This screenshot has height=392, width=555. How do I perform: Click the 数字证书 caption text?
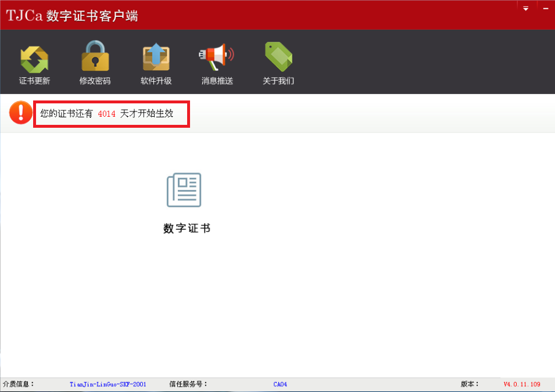[x=187, y=229]
